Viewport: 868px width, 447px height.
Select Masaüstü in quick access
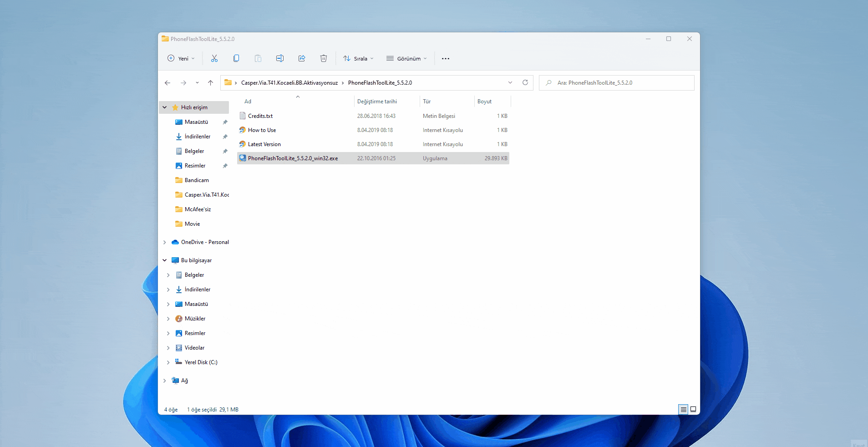pyautogui.click(x=196, y=122)
